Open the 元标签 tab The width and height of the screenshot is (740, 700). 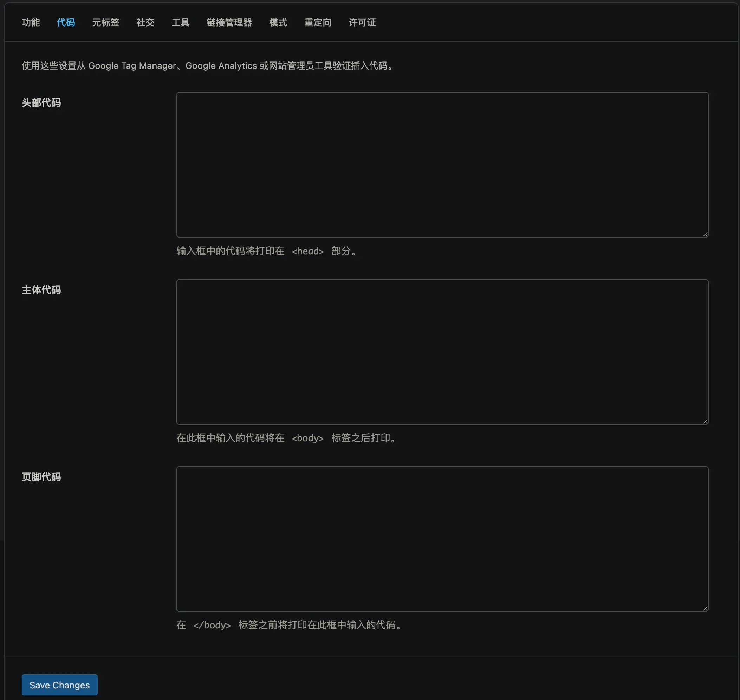pos(106,22)
